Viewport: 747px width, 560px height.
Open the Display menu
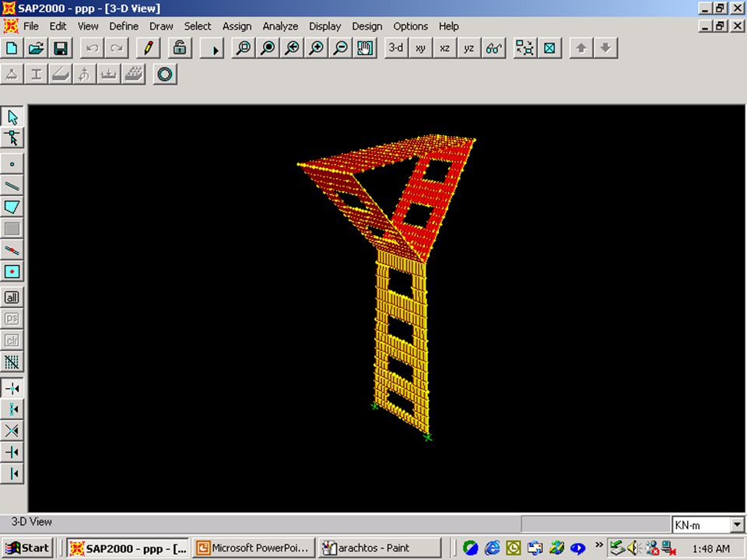point(325,26)
